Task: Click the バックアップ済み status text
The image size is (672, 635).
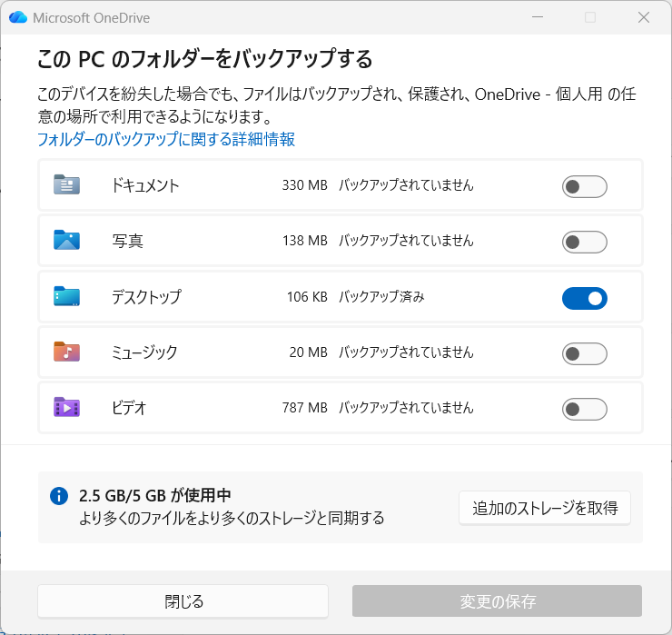Action: point(381,297)
